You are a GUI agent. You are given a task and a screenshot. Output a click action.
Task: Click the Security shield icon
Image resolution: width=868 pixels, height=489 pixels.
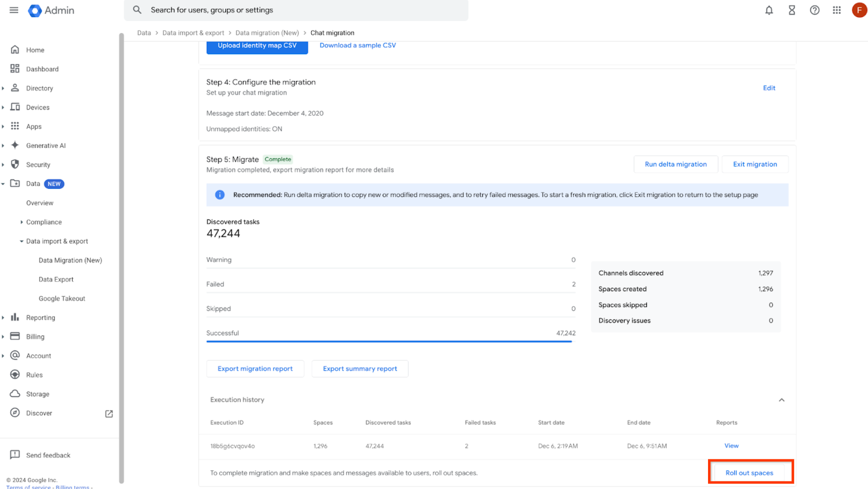15,164
